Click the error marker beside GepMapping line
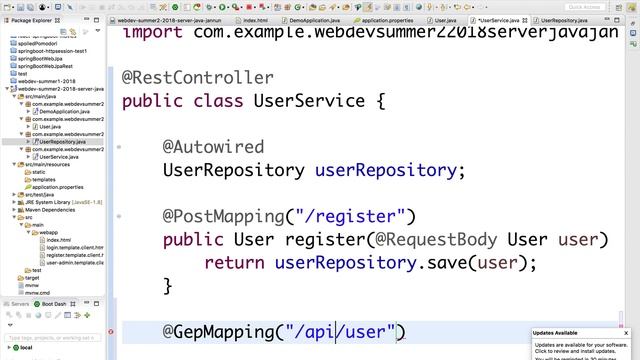This screenshot has height=360, width=640. click(x=111, y=332)
